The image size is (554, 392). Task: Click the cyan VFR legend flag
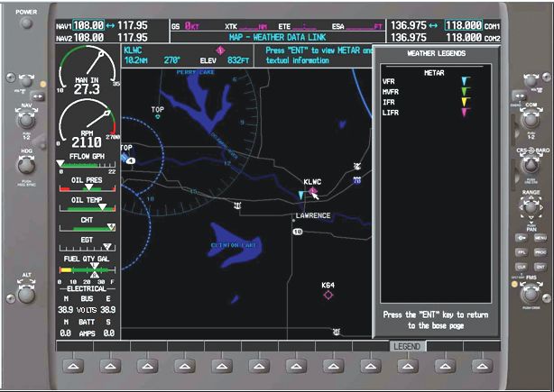pos(466,81)
